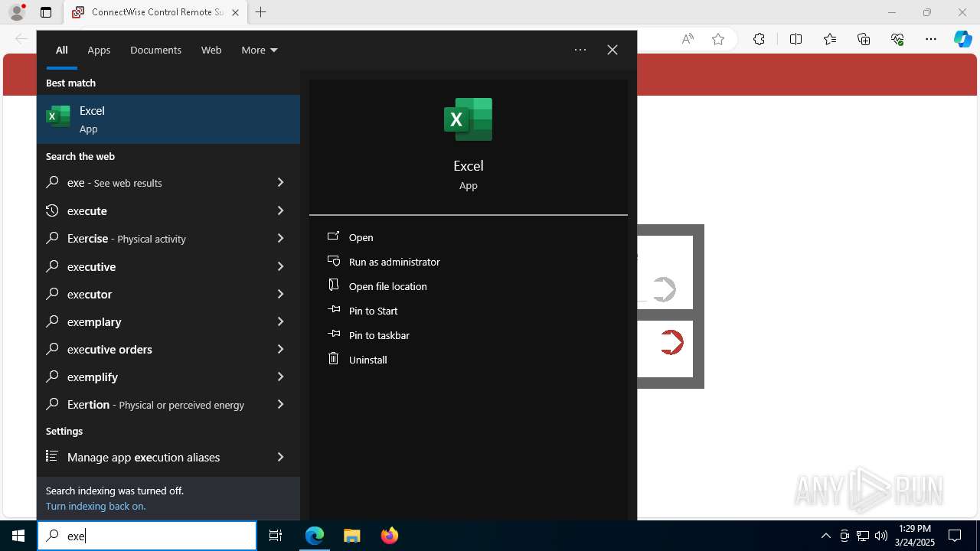Open the Windows Start button

tap(18, 536)
